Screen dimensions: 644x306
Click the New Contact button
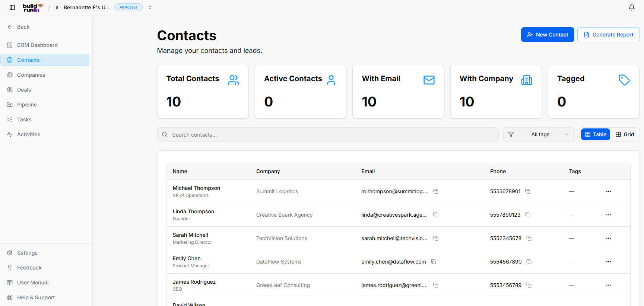tap(548, 35)
